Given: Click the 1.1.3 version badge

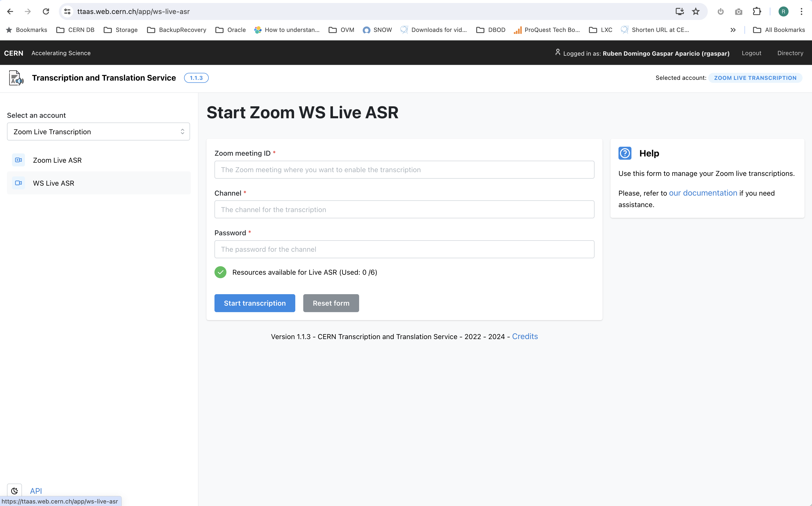Looking at the screenshot, I should click(x=196, y=78).
